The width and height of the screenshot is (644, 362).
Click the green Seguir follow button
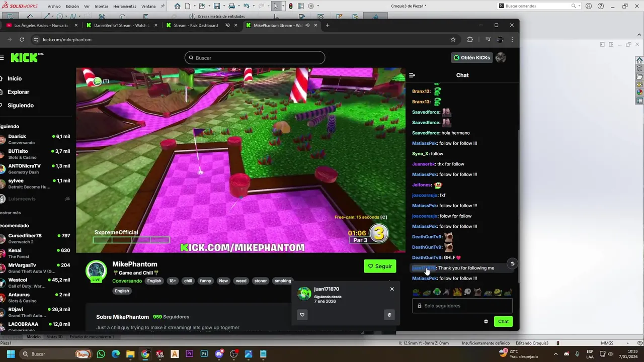pos(380,266)
